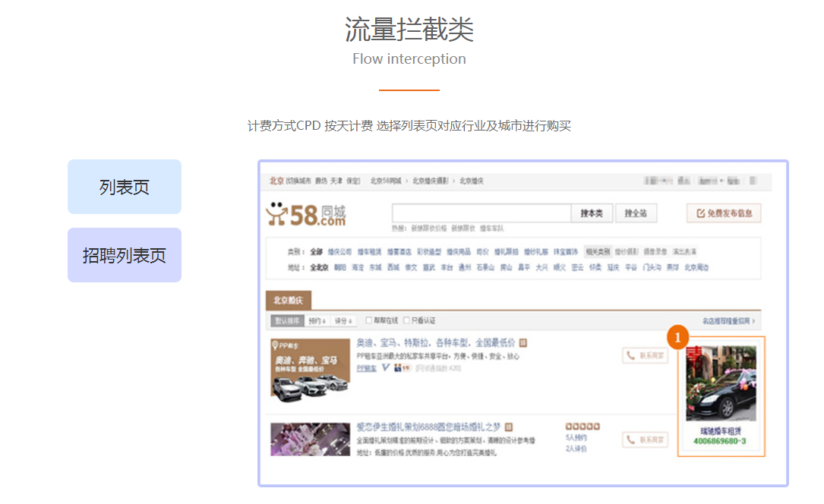The height and width of the screenshot is (504, 824).
Task: Open the 2人评价 reviews link
Action: pyautogui.click(x=576, y=449)
